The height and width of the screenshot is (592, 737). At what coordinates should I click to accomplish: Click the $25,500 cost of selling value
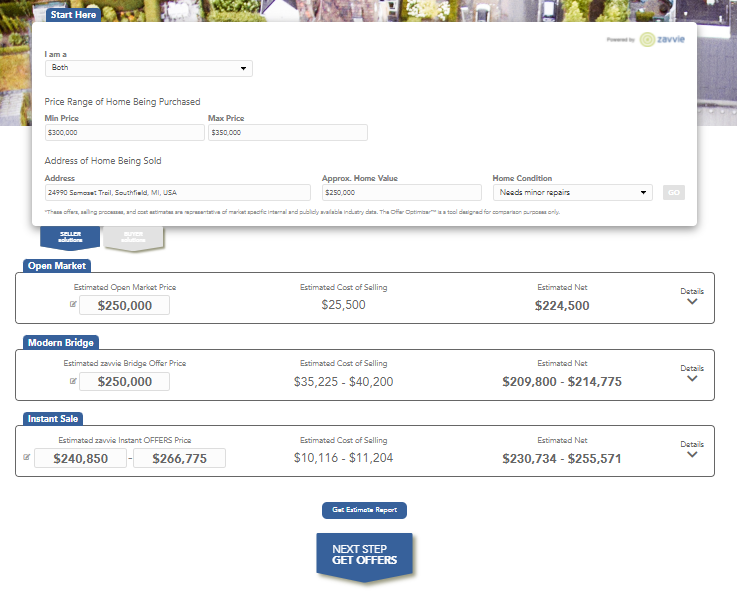344,305
